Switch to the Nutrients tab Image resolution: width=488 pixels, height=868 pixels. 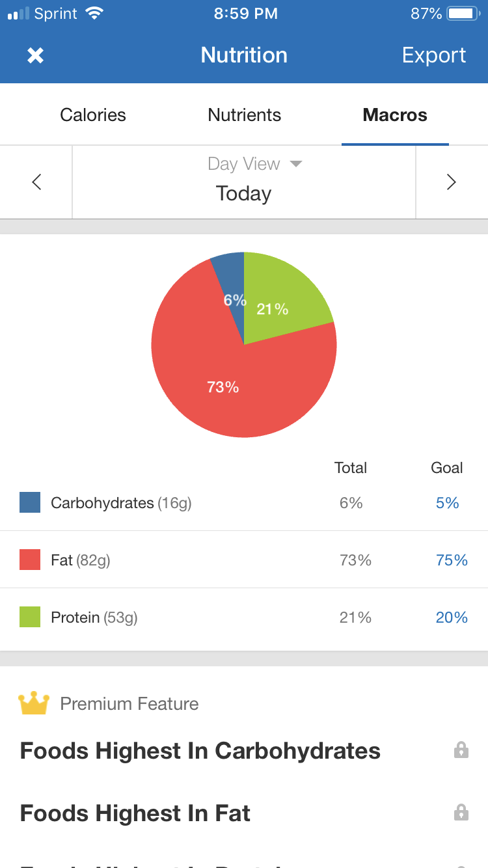245,115
